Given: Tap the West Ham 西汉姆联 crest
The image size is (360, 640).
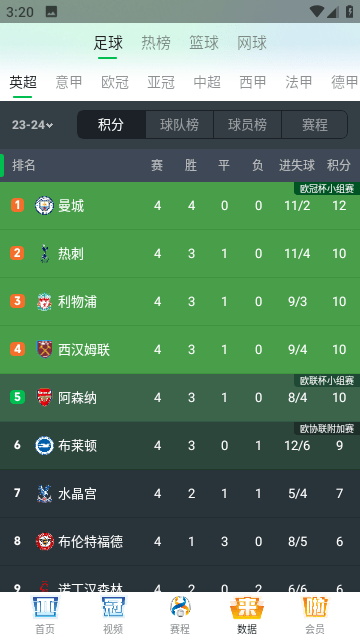Looking at the screenshot, I should [x=44, y=349].
